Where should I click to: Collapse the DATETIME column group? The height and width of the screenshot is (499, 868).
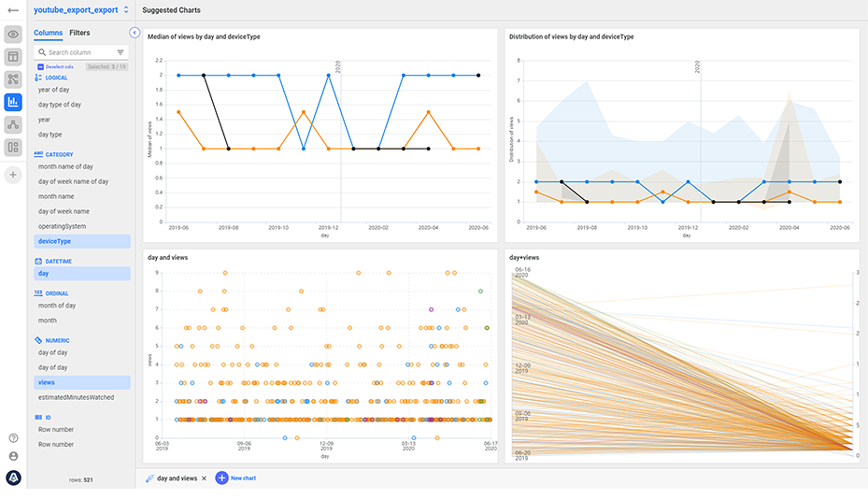(x=59, y=262)
